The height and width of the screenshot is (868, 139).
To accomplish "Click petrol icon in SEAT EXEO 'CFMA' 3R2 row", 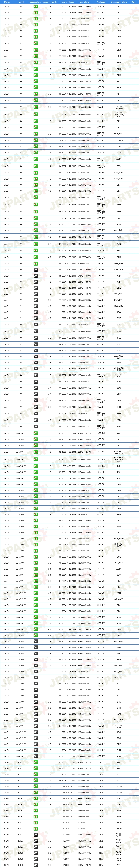I will (36, 775).
